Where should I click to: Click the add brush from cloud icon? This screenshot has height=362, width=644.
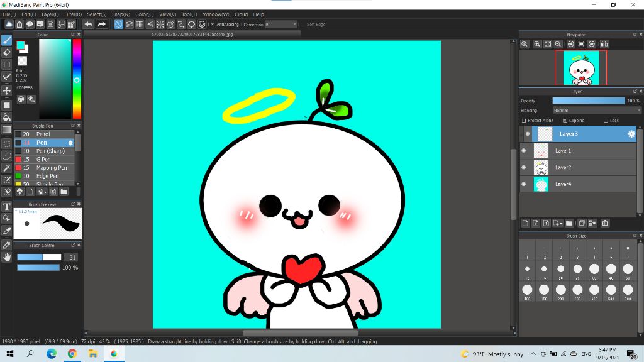pos(19,192)
